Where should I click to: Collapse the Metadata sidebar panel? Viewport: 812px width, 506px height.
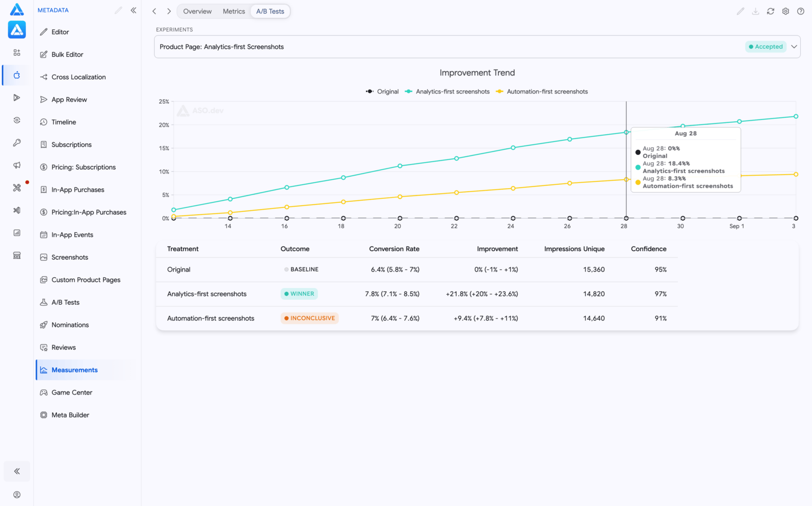pyautogui.click(x=134, y=10)
